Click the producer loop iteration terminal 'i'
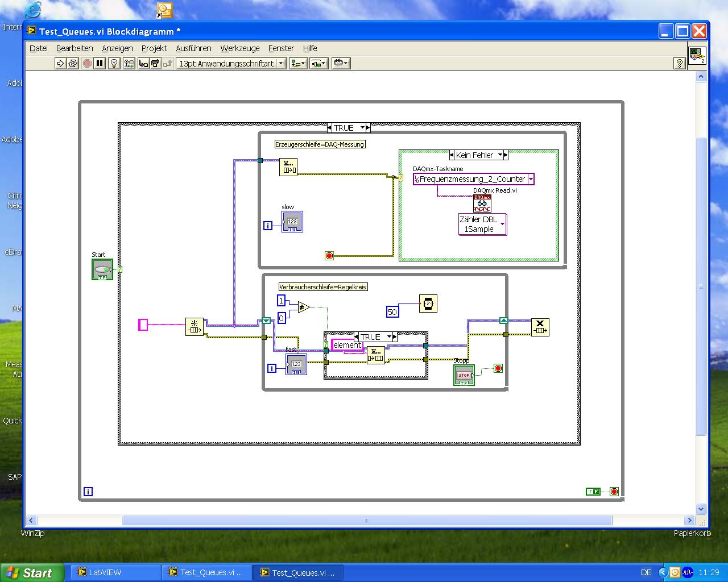 point(268,226)
